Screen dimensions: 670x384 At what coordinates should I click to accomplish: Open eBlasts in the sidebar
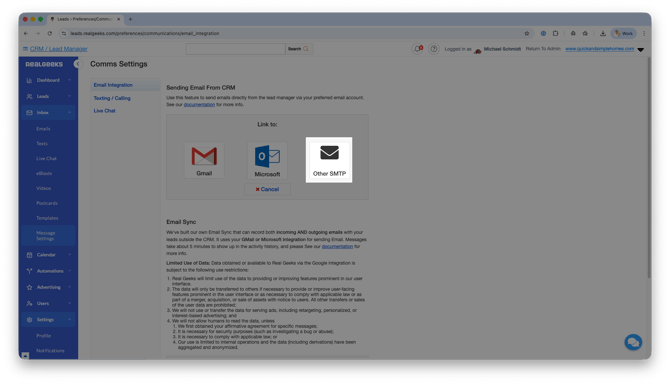[x=44, y=173]
